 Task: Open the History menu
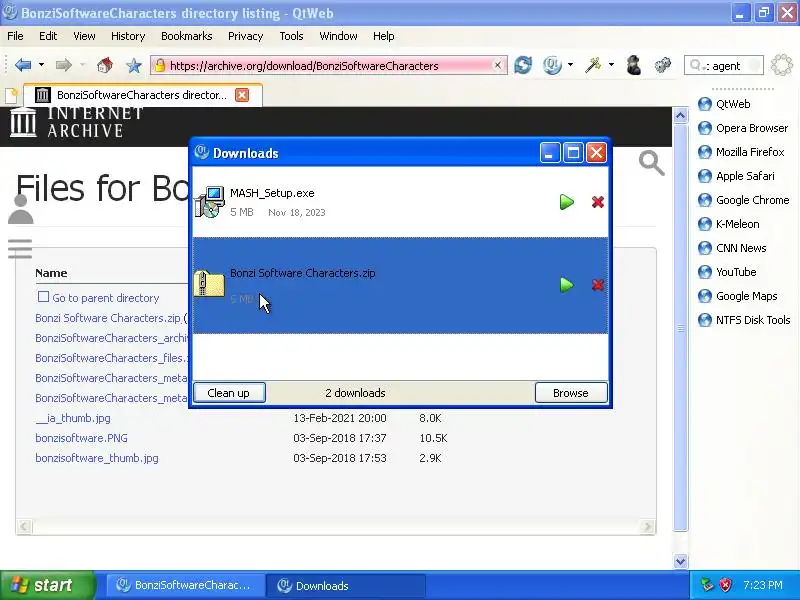pos(128,36)
